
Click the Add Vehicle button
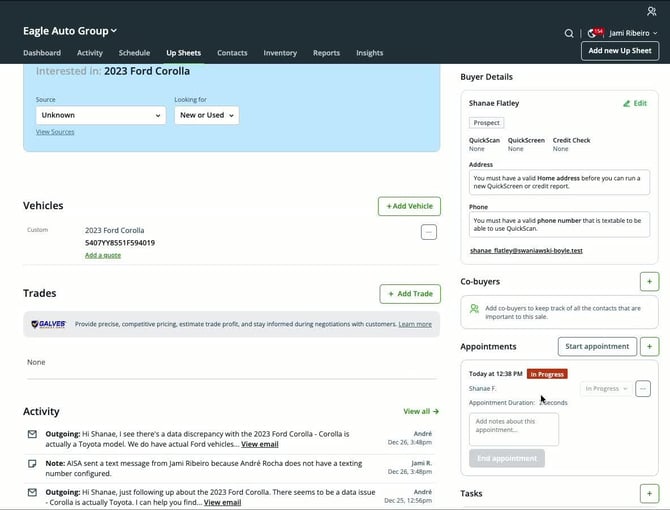coord(409,206)
